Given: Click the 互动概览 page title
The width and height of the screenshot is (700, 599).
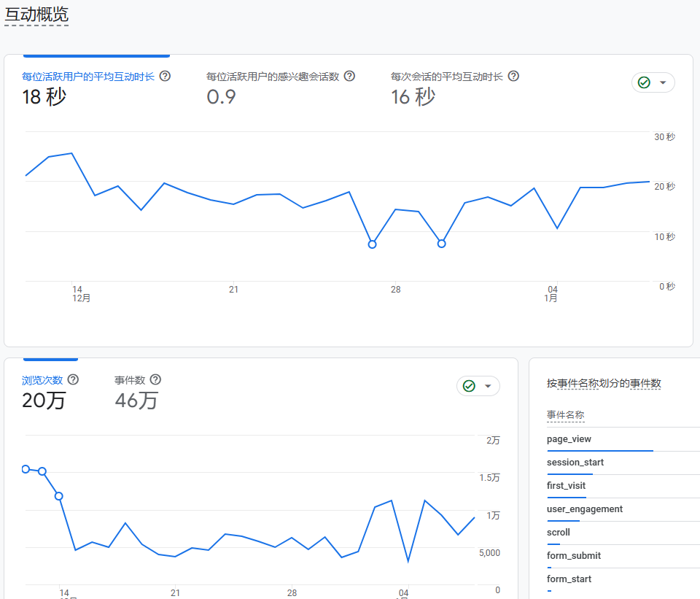Looking at the screenshot, I should click(36, 13).
